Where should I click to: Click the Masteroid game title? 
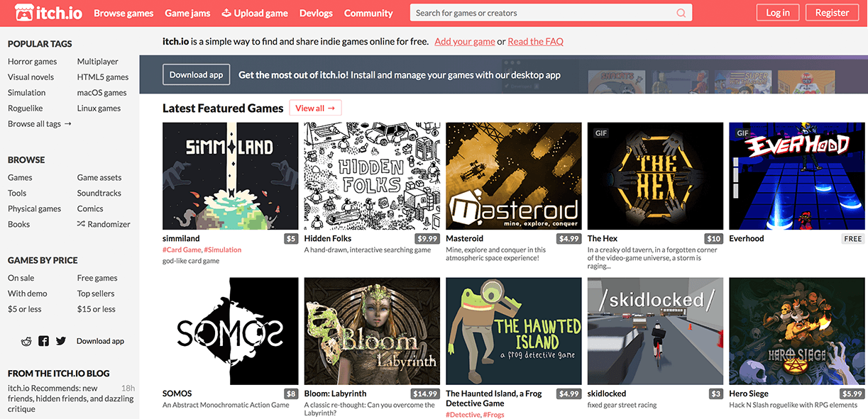coord(465,239)
